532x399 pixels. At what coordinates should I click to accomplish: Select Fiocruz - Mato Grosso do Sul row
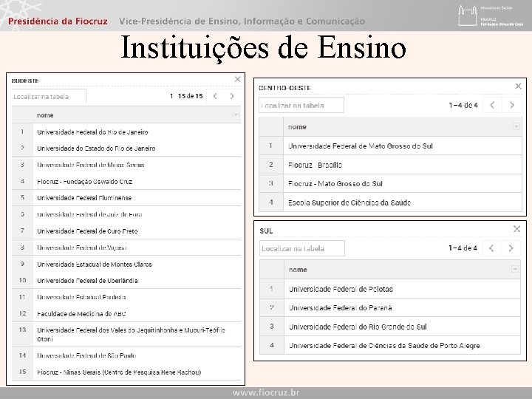390,183
